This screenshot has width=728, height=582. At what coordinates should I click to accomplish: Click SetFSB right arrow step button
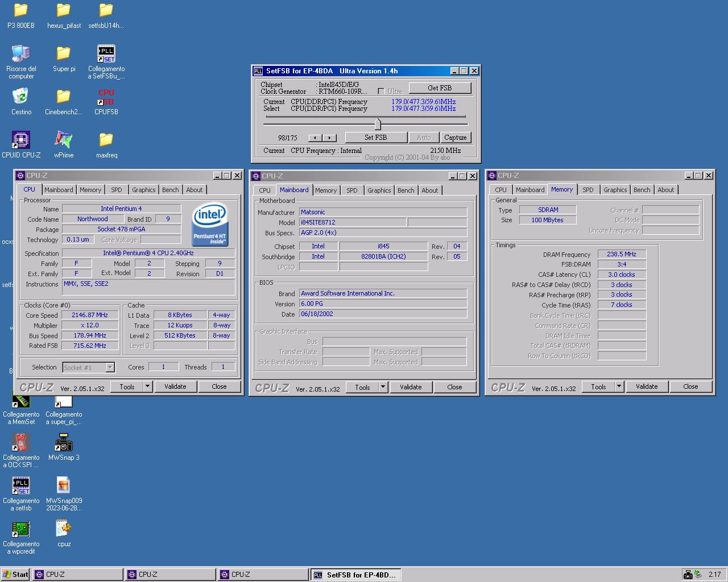pyautogui.click(x=329, y=138)
